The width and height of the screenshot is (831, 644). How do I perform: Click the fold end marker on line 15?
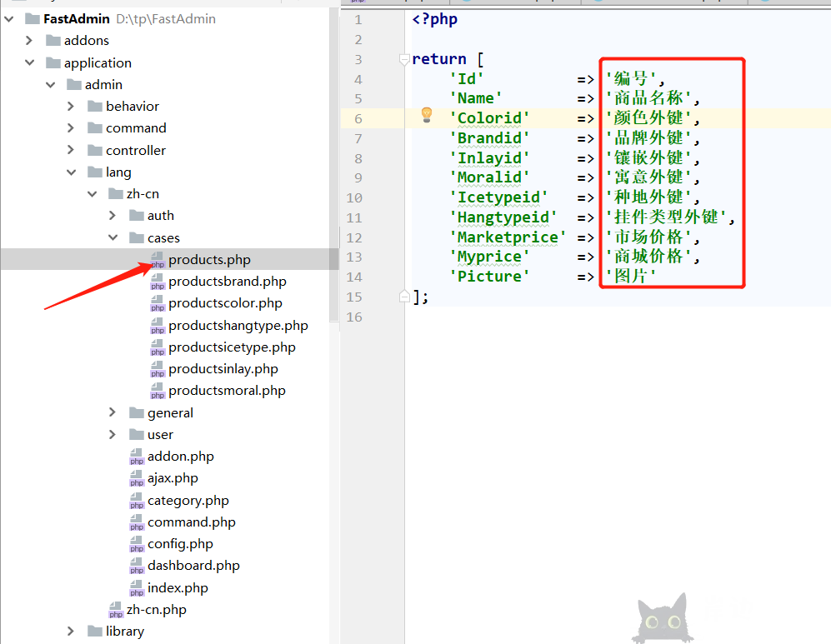[405, 297]
